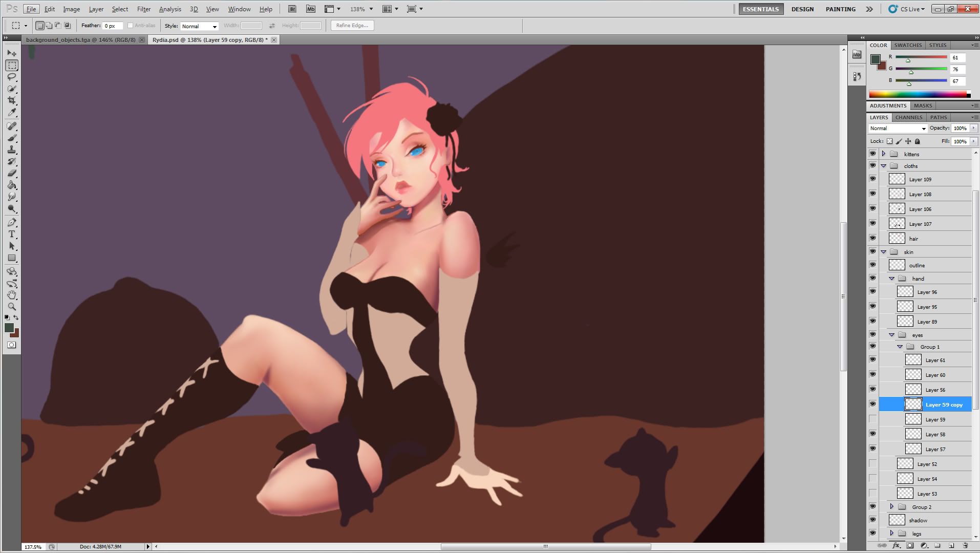Select the Smudge tool
Viewport: 980px width, 553px height.
(12, 197)
